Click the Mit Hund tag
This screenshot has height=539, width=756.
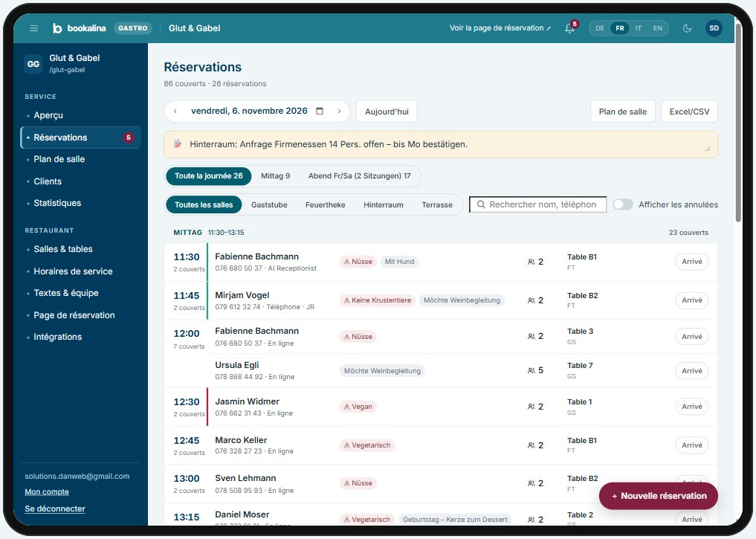[x=399, y=261]
